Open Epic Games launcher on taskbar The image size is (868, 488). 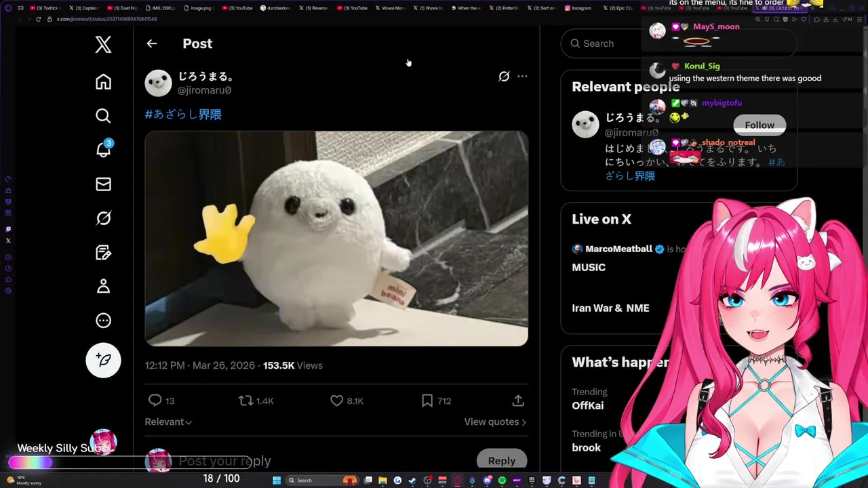(x=532, y=481)
